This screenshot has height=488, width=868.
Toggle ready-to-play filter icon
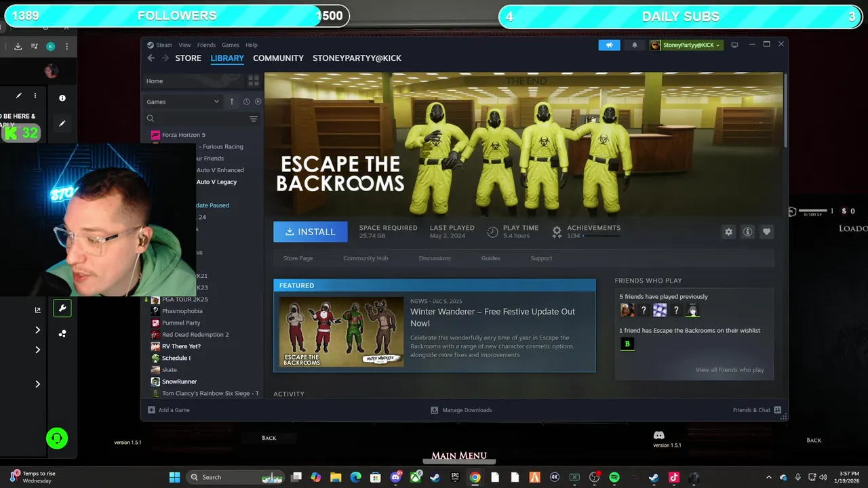258,102
